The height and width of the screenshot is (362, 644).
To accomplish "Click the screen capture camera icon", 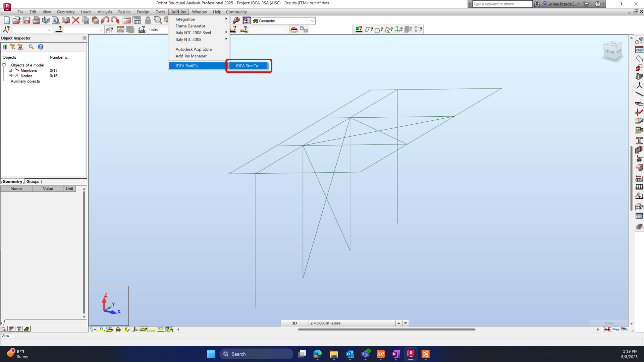I will (x=66, y=20).
